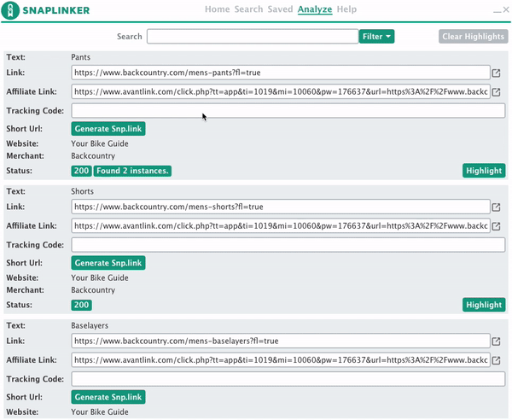
Task: Open the Baselayers affiliate link externally
Action: 496,360
